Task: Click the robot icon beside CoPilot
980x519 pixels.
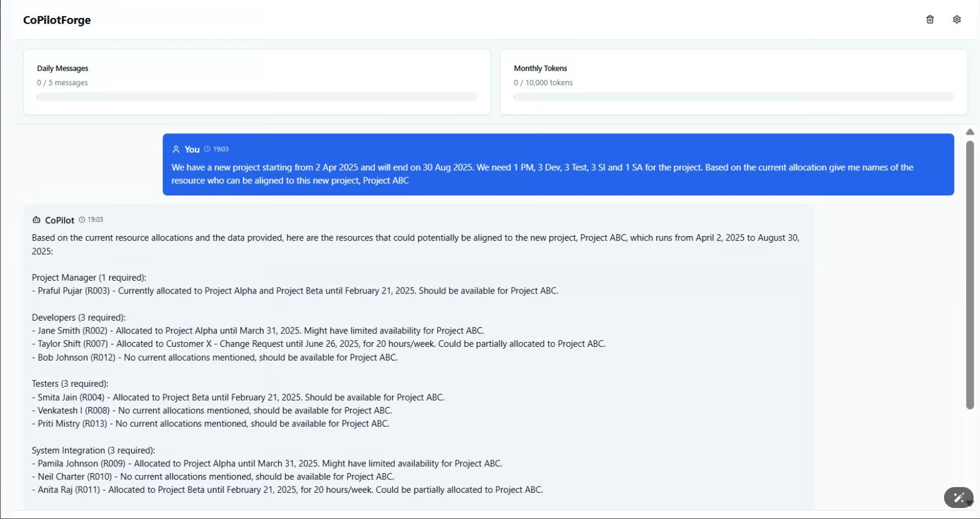Action: click(37, 220)
